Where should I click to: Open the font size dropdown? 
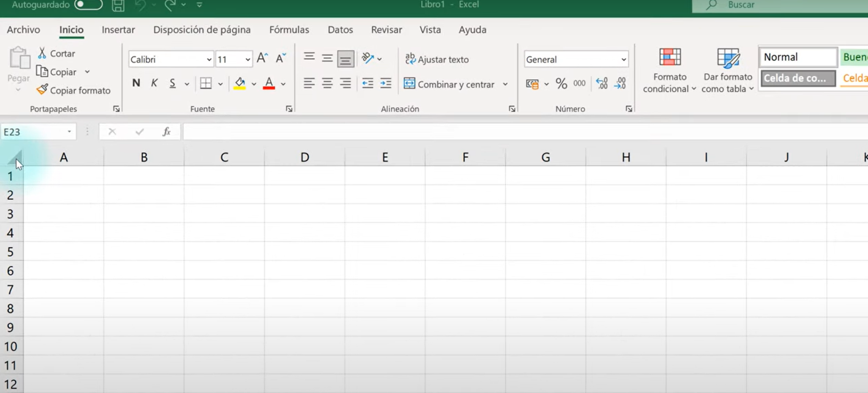(x=248, y=59)
